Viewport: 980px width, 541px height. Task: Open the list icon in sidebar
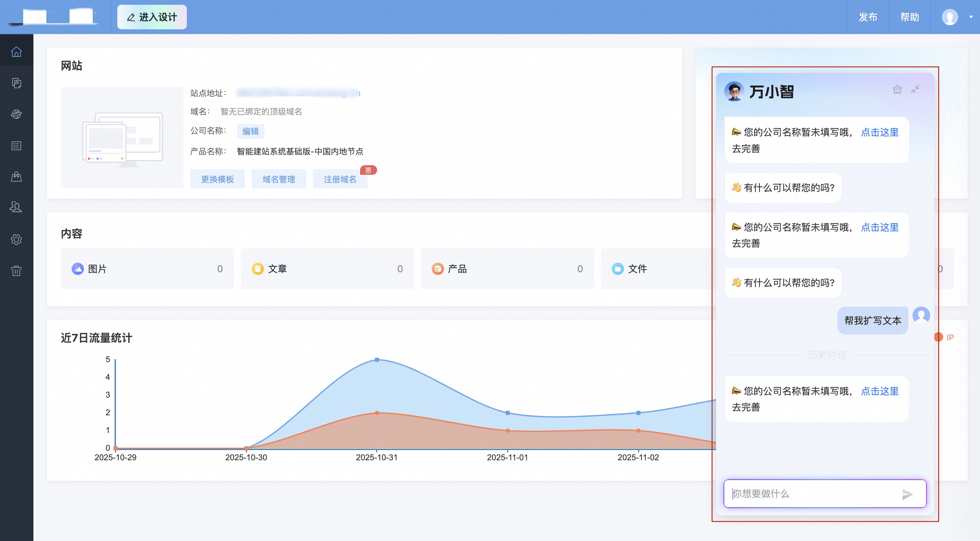[16, 145]
